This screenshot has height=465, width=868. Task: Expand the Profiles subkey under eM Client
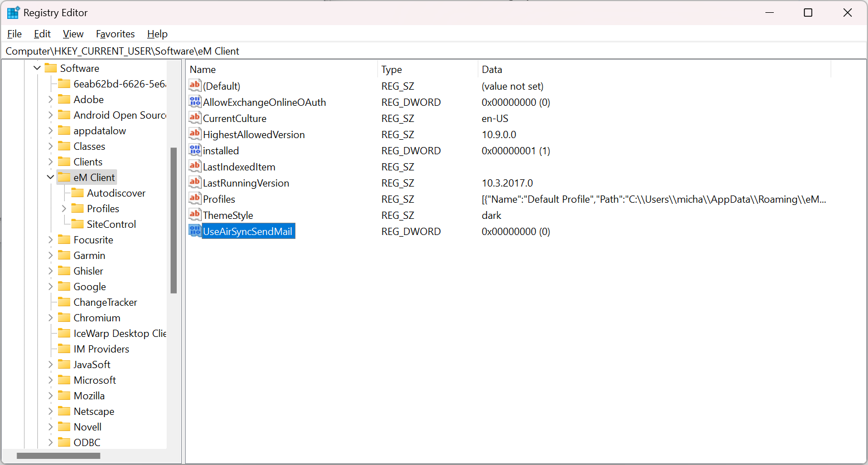(64, 208)
